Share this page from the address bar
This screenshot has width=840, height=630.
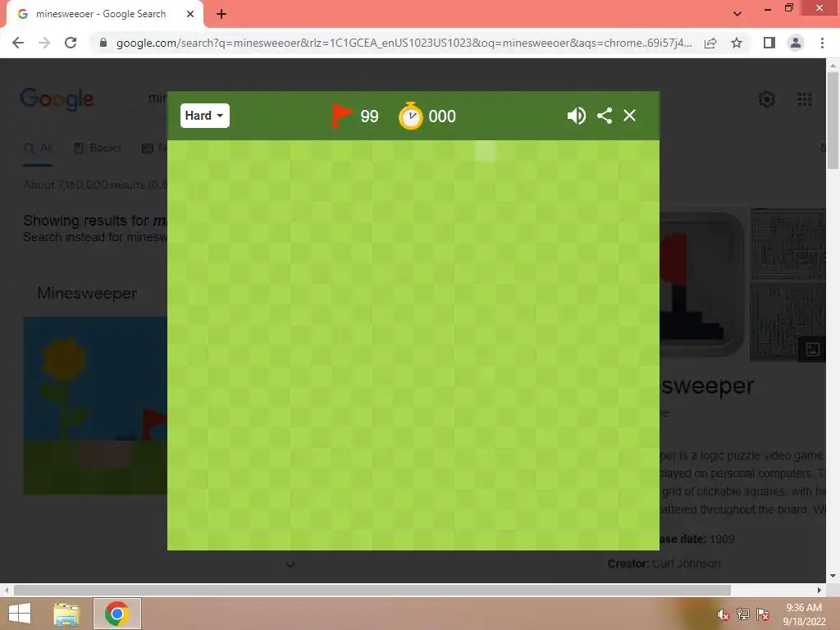tap(710, 43)
